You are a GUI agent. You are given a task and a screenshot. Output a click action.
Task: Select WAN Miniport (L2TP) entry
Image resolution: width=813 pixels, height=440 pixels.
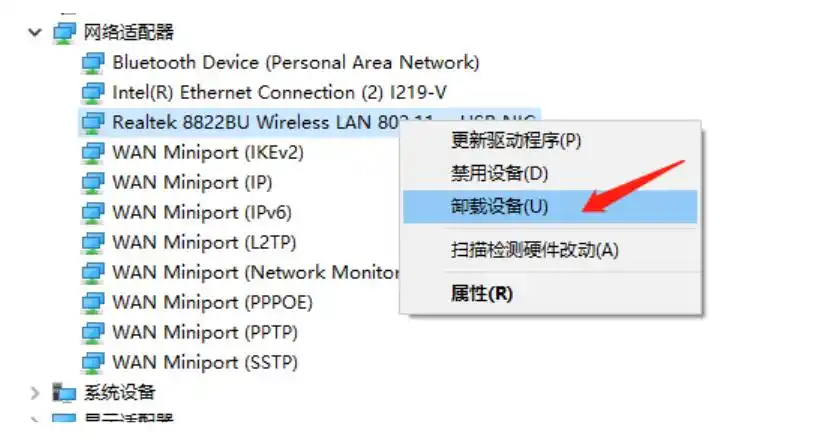(204, 243)
